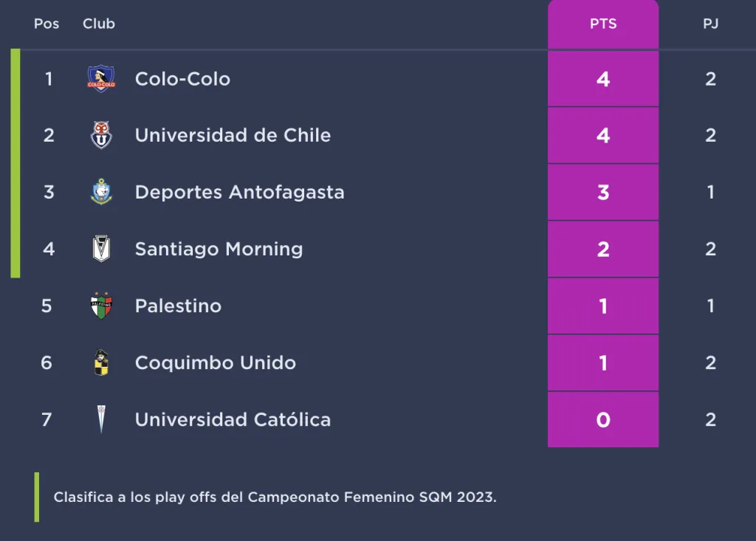756x541 pixels.
Task: Select the Coquimbo Unido team name
Action: pos(215,362)
